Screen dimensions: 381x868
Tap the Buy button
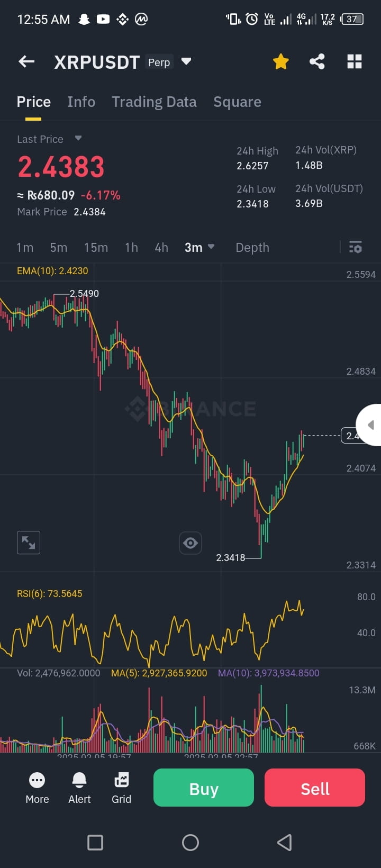coord(204,788)
